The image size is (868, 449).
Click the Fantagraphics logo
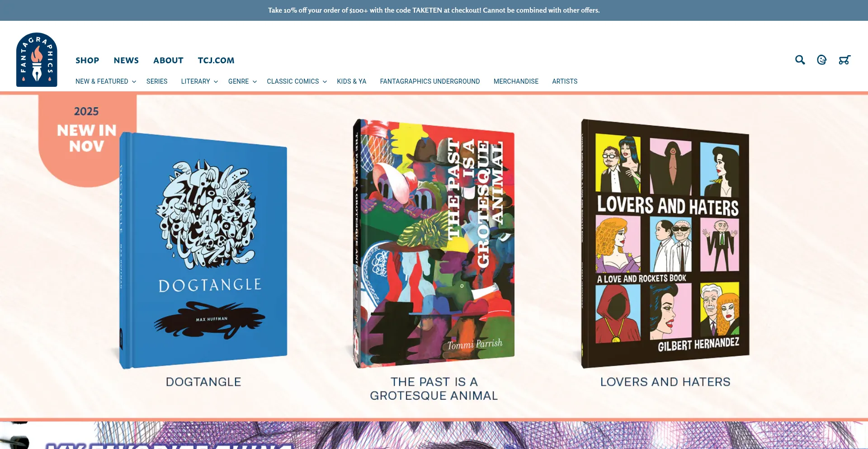click(x=37, y=60)
